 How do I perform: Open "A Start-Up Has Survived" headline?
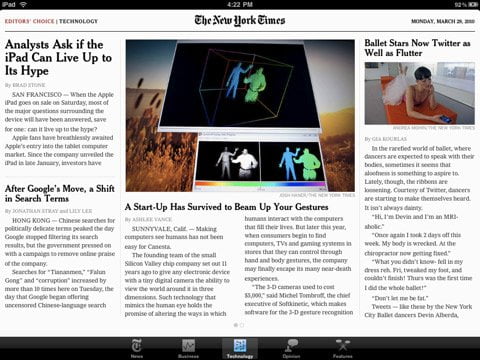coord(227,207)
